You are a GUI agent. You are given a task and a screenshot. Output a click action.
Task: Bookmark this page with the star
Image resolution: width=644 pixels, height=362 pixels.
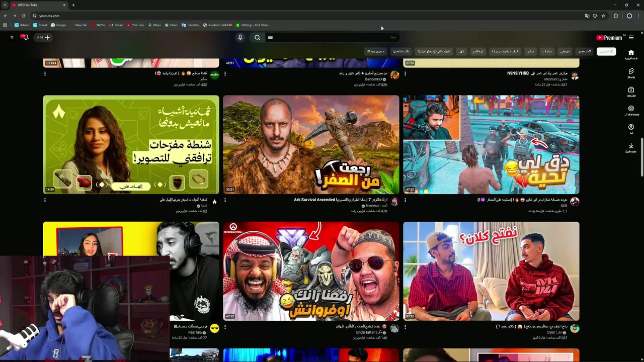[x=603, y=16]
